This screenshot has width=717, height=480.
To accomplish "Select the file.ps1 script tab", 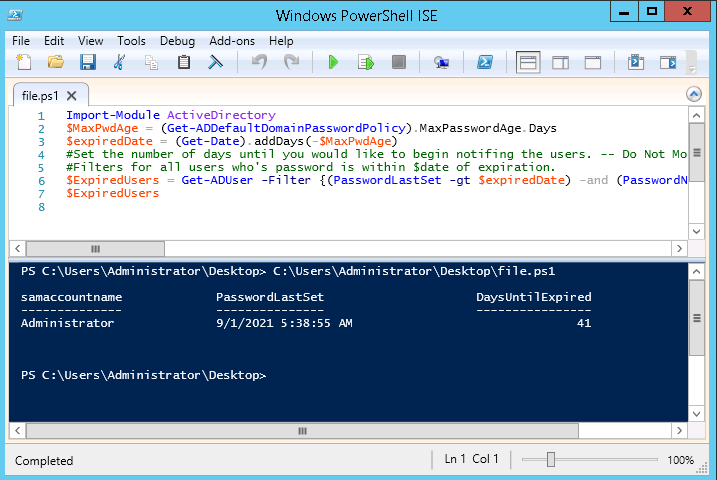I will (40, 96).
